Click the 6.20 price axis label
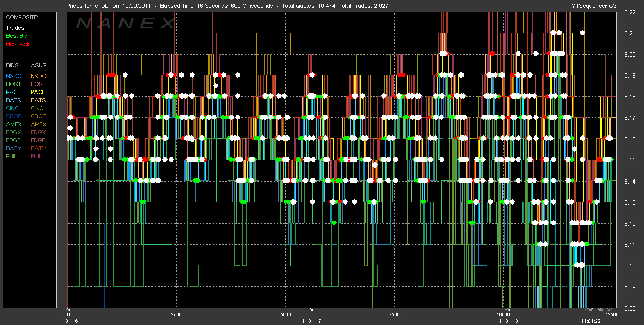This screenshot has height=325, width=644. point(629,55)
